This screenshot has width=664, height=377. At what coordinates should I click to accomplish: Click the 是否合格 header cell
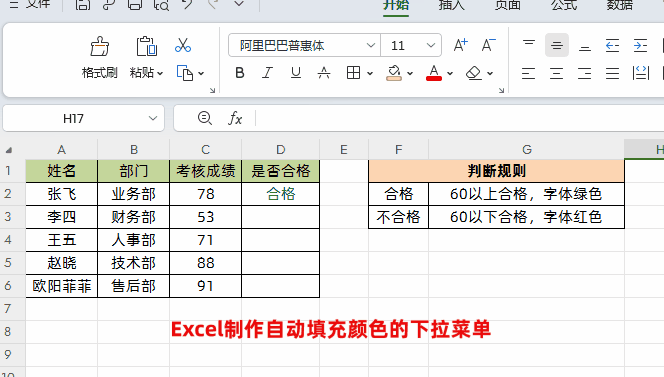(280, 171)
